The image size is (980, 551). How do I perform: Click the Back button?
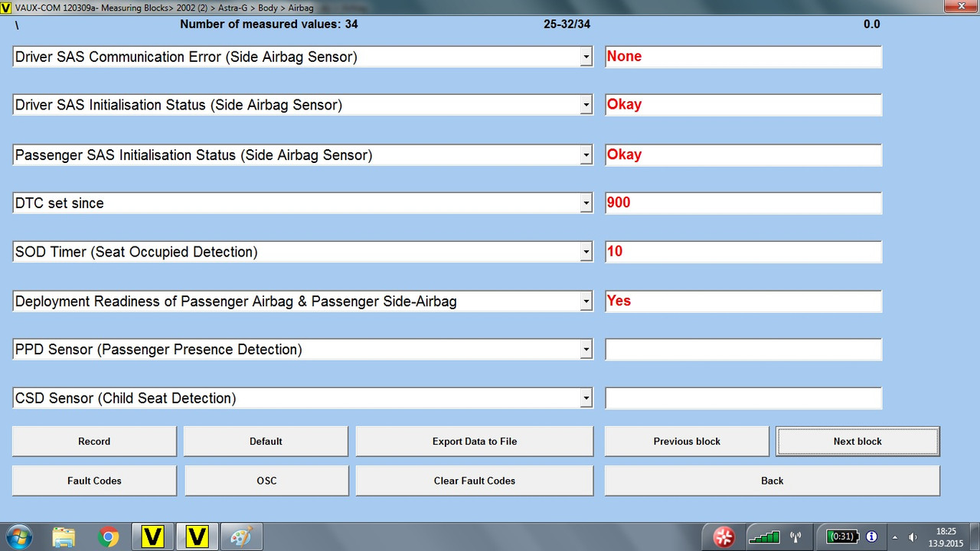[772, 481]
